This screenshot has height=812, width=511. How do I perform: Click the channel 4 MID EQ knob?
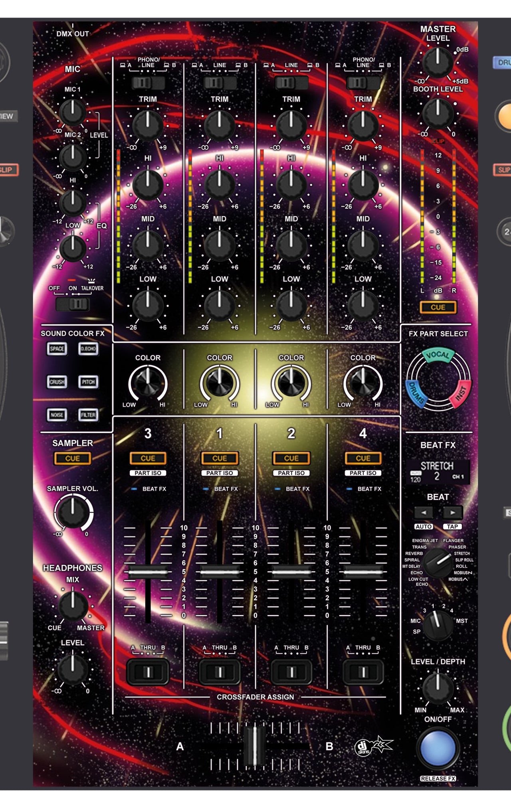click(x=363, y=245)
